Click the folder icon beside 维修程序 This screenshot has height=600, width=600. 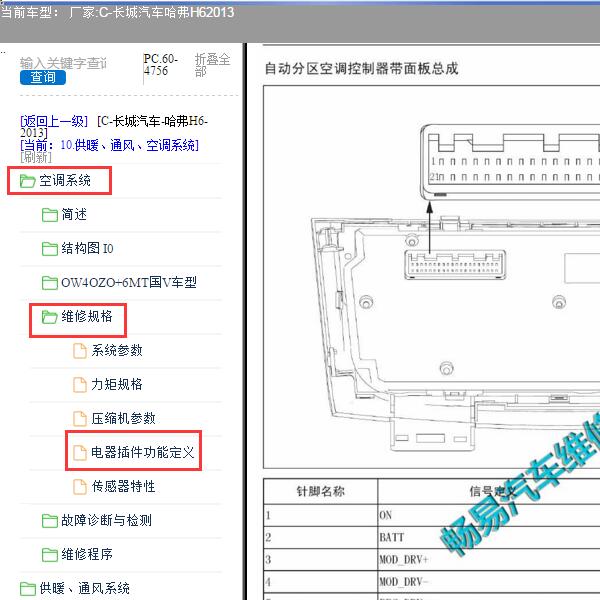tap(50, 555)
